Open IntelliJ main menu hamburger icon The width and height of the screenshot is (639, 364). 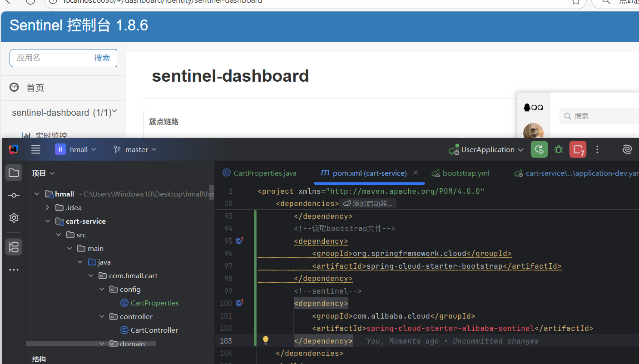tap(36, 149)
